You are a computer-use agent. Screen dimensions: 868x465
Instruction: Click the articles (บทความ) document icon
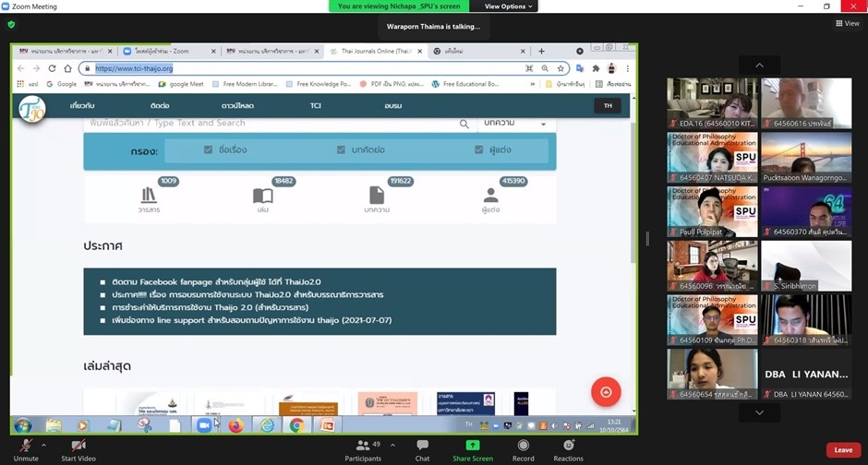coord(377,196)
